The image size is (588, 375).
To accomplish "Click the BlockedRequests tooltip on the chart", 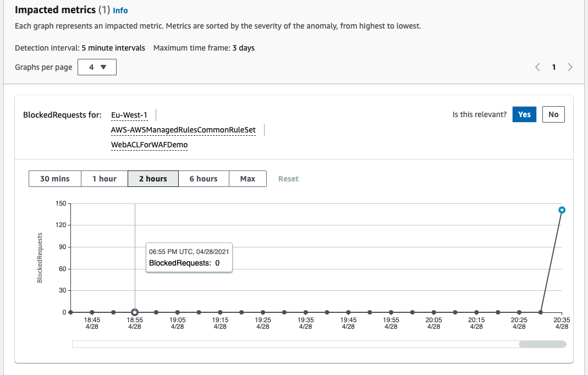I will (189, 257).
